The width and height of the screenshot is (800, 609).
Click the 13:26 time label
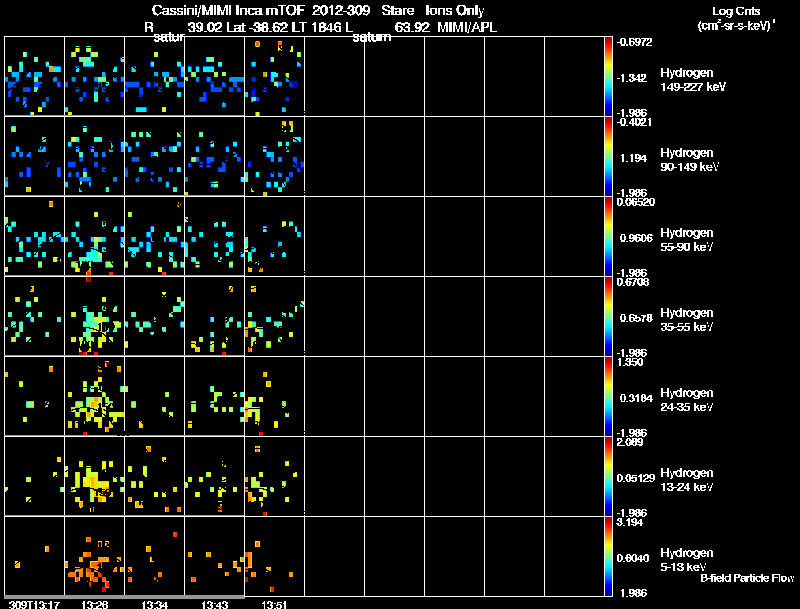coord(94,604)
